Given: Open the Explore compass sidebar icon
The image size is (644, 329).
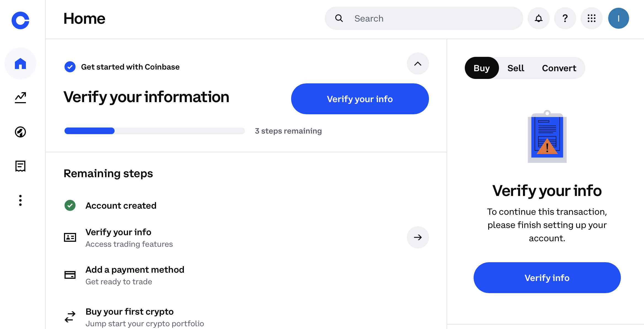Looking at the screenshot, I should click(20, 132).
